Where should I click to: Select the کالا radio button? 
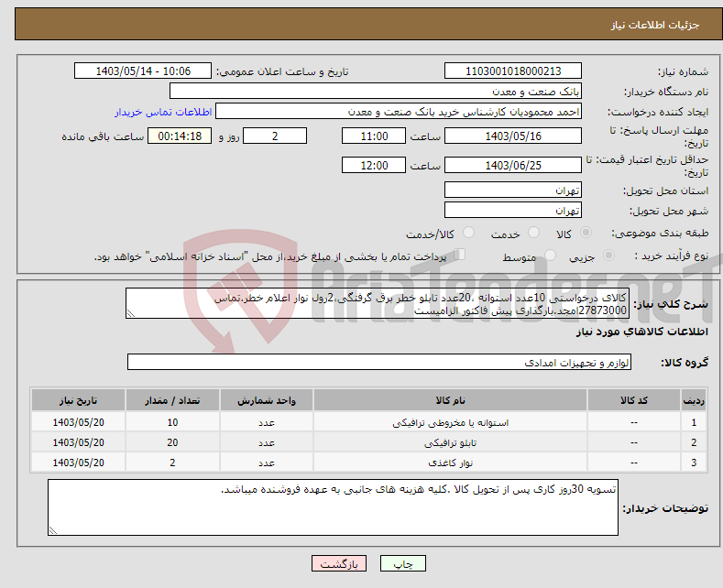tap(586, 233)
